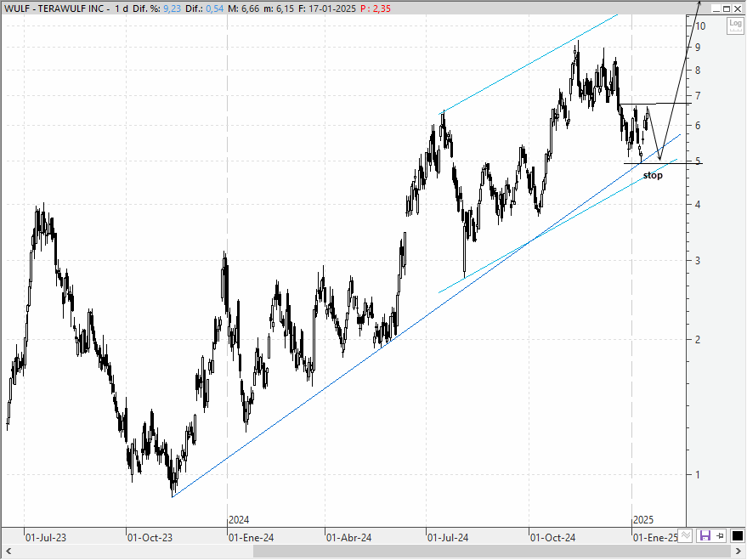Click the scrollbar left arrow
The image size is (747, 560).
point(7,552)
